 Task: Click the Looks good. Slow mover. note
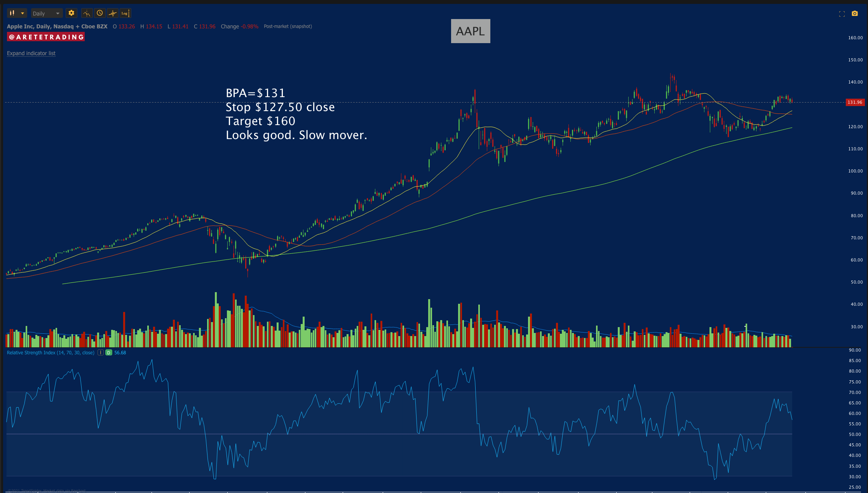[x=296, y=135]
